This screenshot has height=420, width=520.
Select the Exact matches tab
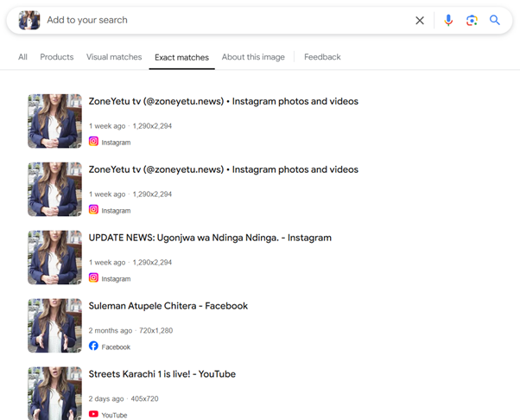(181, 57)
